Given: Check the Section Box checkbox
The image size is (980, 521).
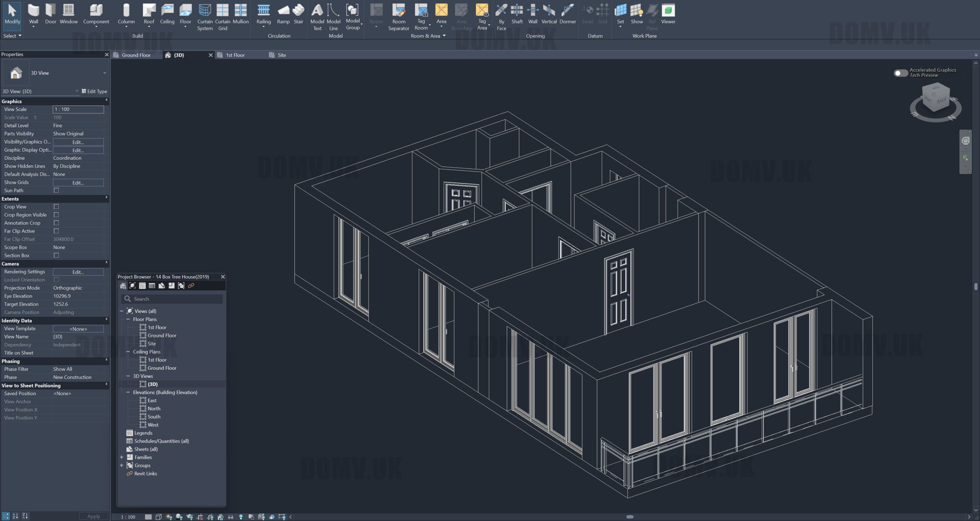Looking at the screenshot, I should pos(56,255).
